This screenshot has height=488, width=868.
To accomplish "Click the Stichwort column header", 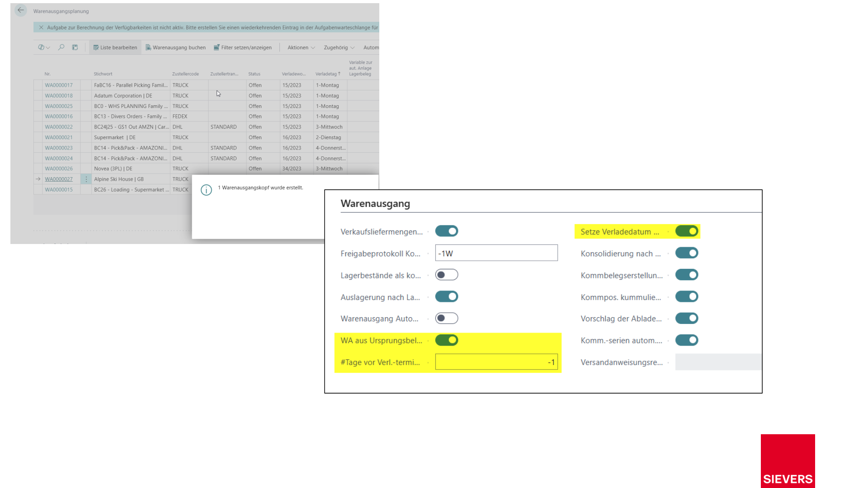I will [x=103, y=74].
